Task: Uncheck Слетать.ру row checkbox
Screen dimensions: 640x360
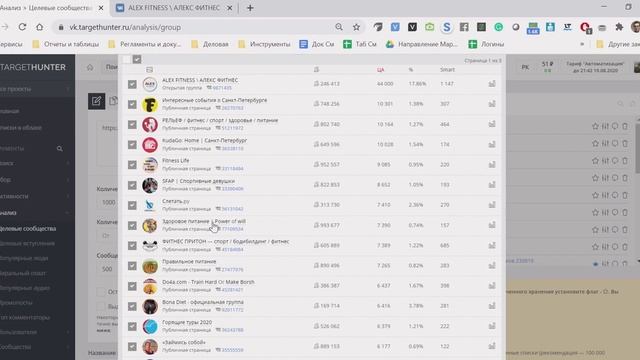Action: (132, 205)
